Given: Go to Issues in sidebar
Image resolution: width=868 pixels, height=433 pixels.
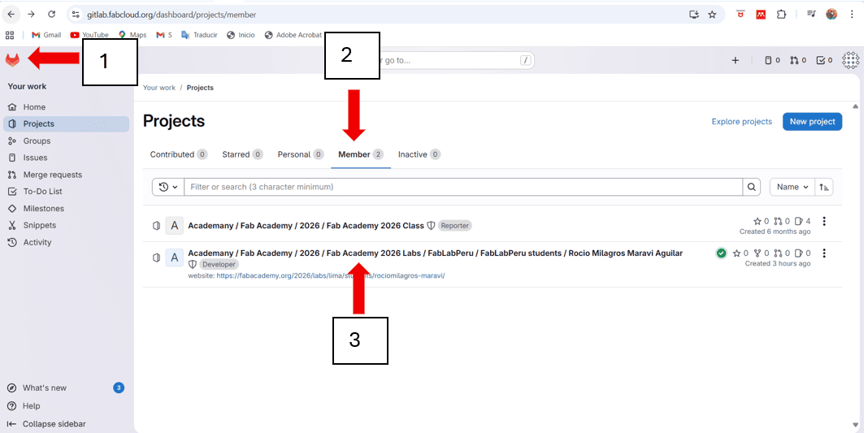Looking at the screenshot, I should coord(66,158).
